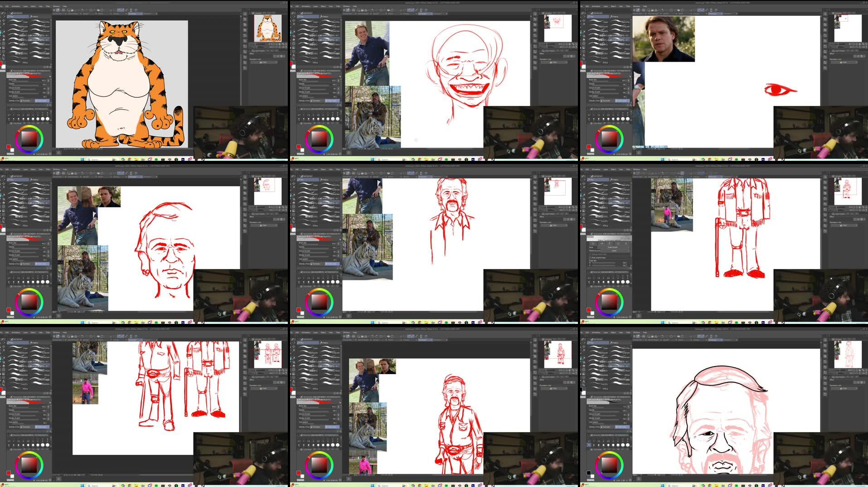Click the red foreground swatch beside the tiger window's wheel
The image size is (868, 487).
[x=9, y=147]
